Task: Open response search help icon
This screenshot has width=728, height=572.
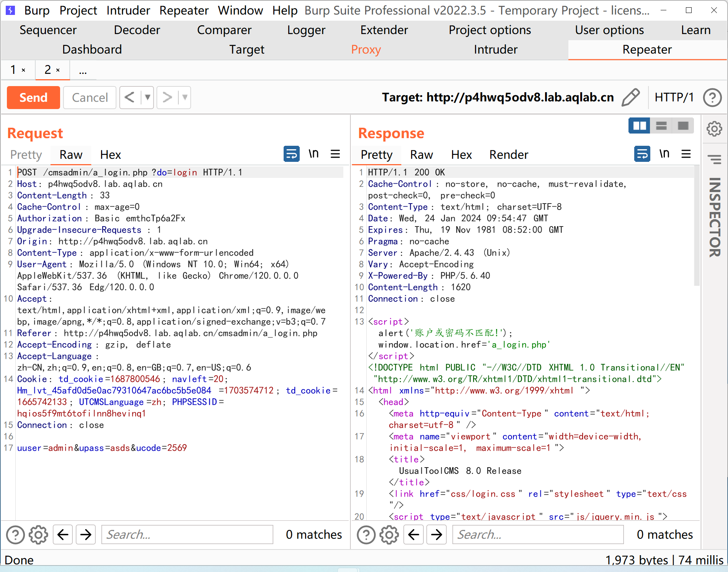Action: point(366,535)
